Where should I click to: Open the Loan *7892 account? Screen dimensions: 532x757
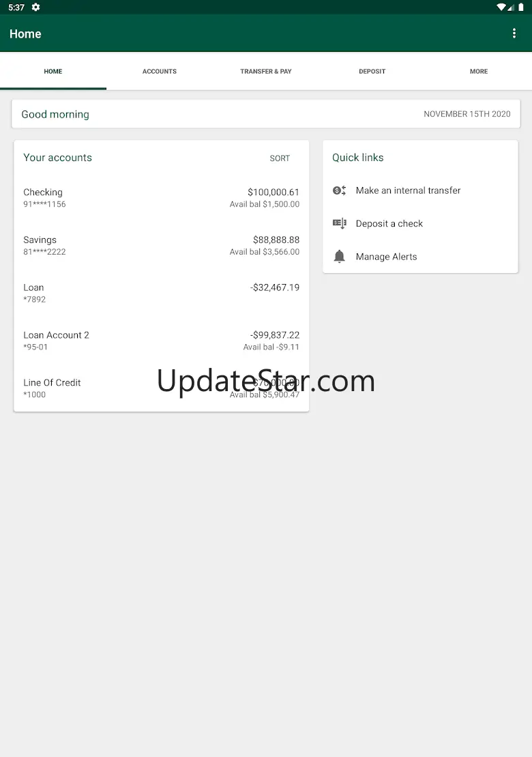tap(161, 293)
